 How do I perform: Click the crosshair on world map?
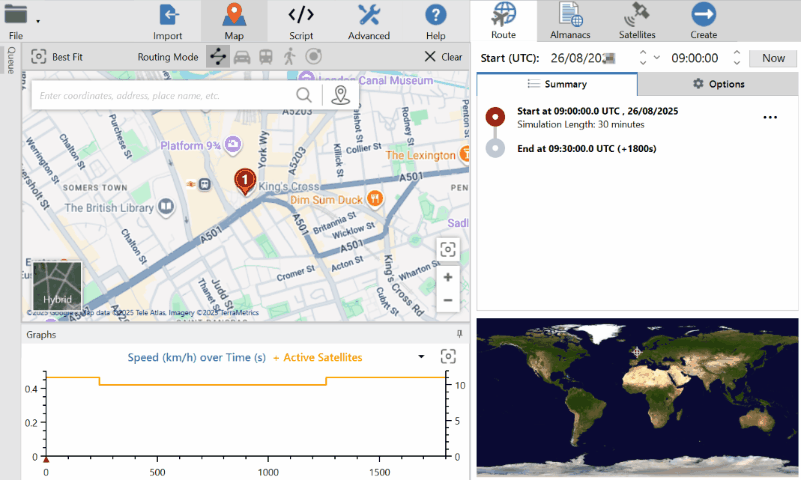[x=637, y=352]
